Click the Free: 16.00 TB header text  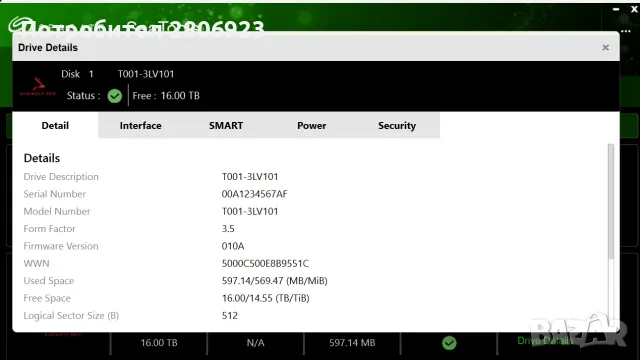[x=166, y=96]
